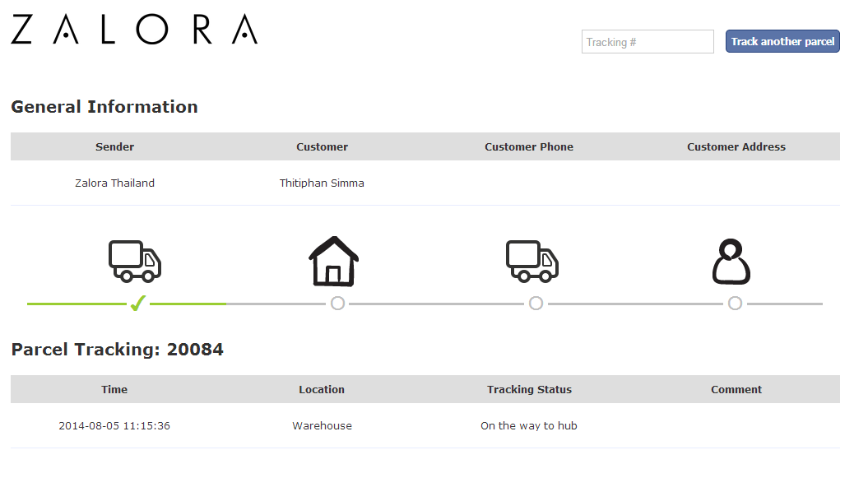
Task: Select the General Information heading
Action: [104, 107]
